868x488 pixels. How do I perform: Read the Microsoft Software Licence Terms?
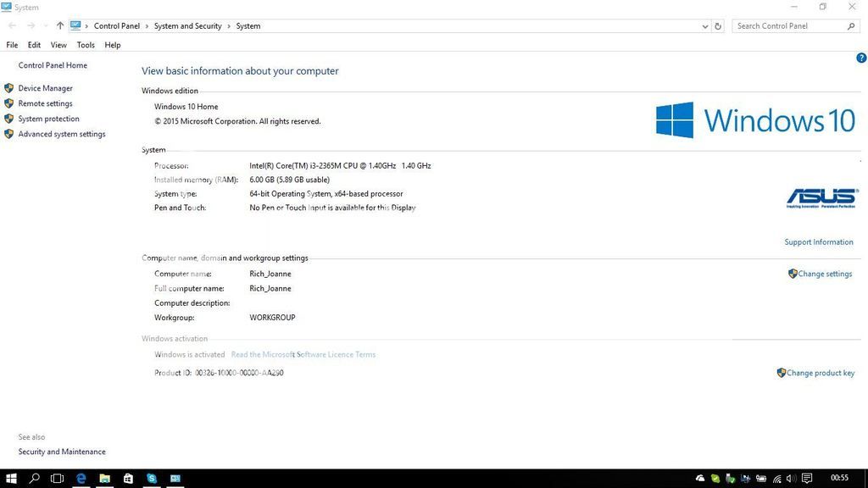point(303,354)
